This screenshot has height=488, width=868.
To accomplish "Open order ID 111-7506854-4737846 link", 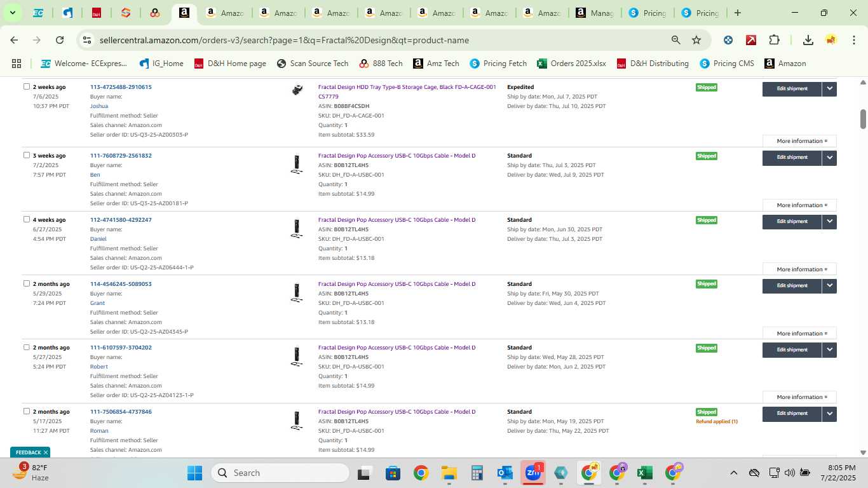I will pyautogui.click(x=121, y=412).
